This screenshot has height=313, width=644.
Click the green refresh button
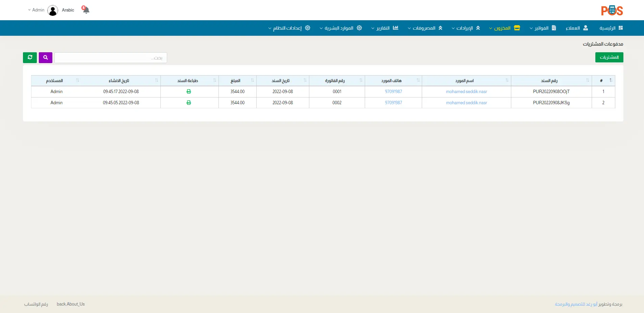click(x=30, y=58)
